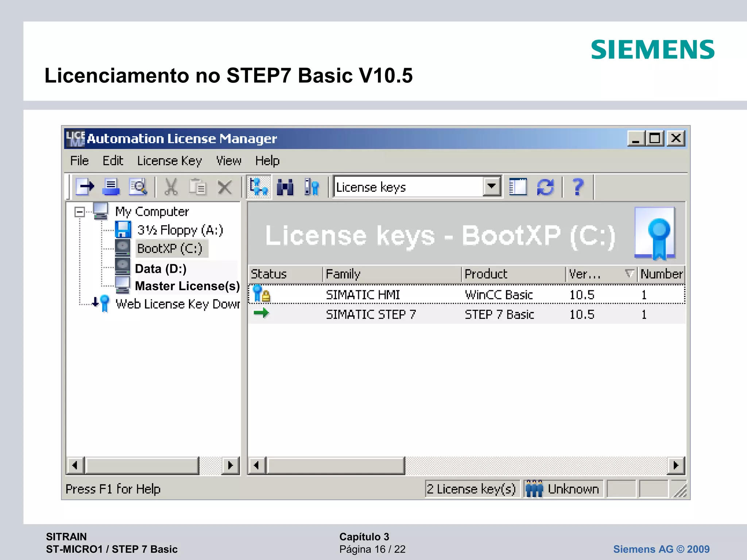Click the list pane scroll left arrow

[257, 465]
